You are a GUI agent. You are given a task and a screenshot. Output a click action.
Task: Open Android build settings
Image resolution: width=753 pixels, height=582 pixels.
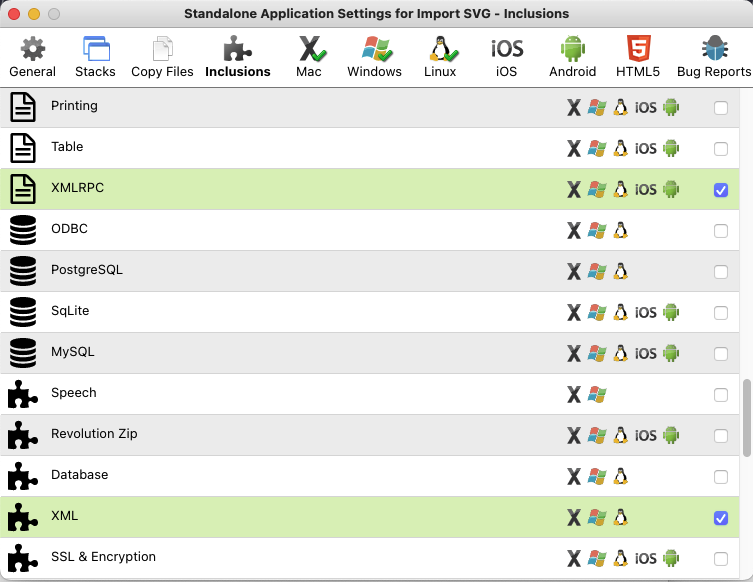[572, 57]
